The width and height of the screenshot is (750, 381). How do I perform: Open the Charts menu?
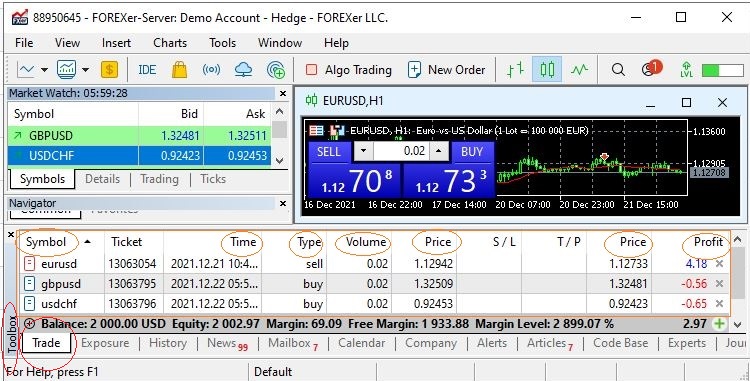[170, 43]
